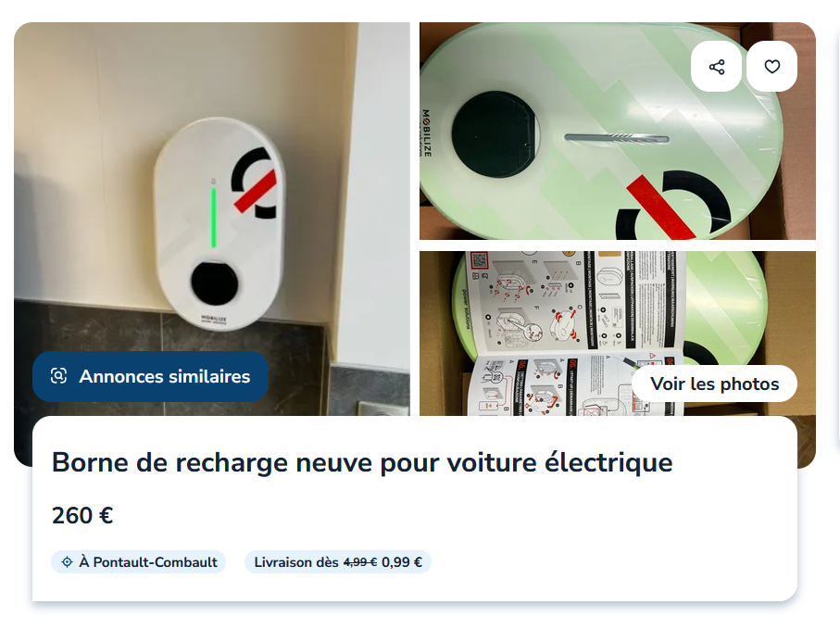Click the cardboard box corner below Voir les photos

[x=807, y=442]
